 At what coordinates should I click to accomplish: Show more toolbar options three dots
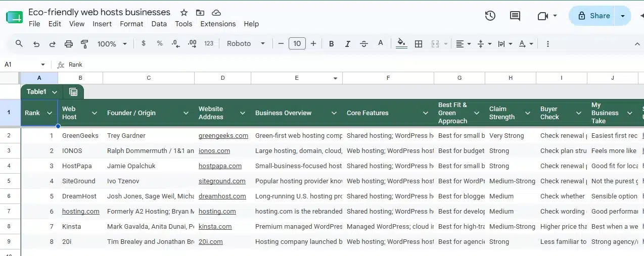pos(548,44)
